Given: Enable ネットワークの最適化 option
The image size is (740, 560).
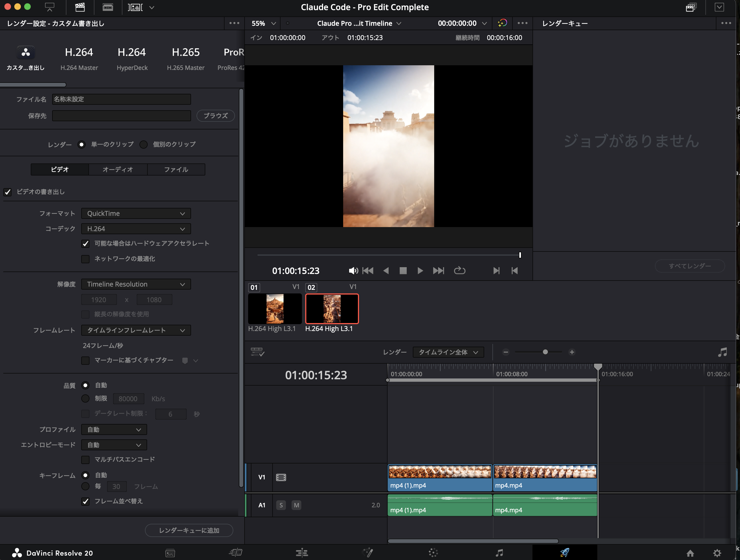Looking at the screenshot, I should point(85,259).
